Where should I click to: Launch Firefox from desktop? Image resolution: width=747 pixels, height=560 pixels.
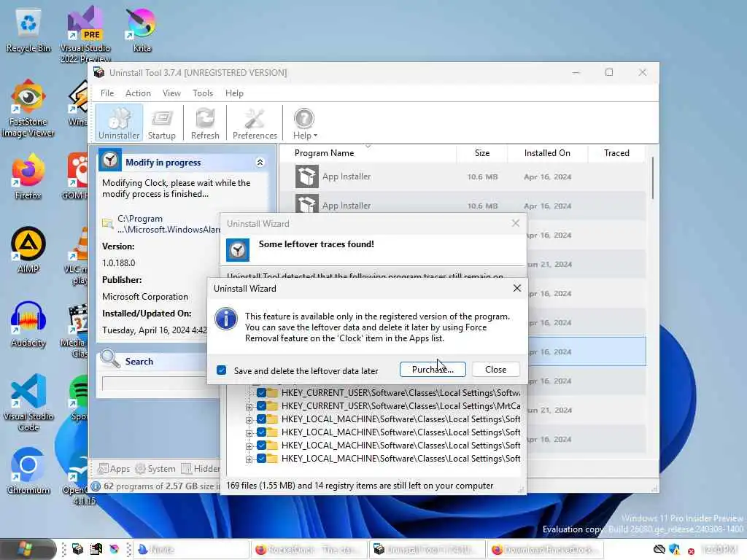(28, 176)
